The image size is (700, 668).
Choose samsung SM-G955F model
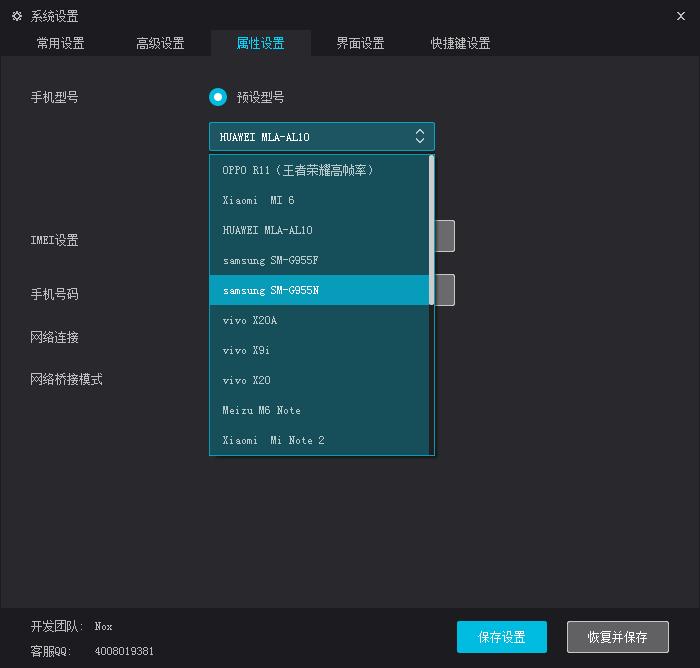[319, 260]
